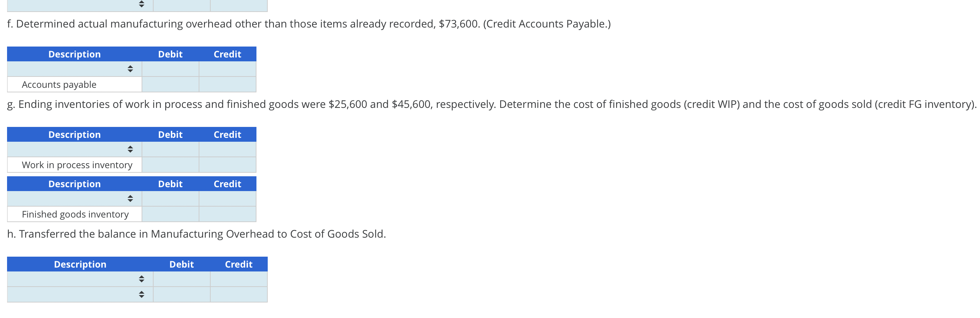
Task: Open the description selector in the Work in process table
Action: 130,149
